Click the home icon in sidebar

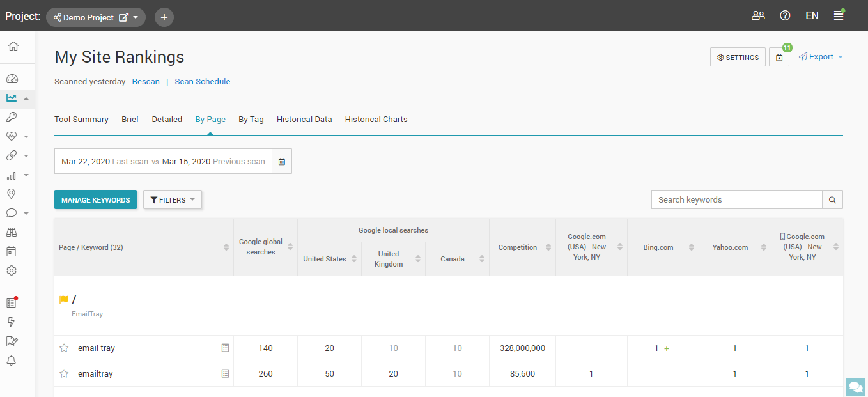[x=13, y=47]
